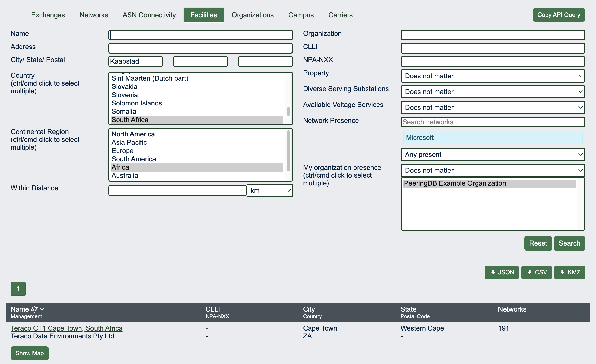Click the Reset button

(x=538, y=243)
